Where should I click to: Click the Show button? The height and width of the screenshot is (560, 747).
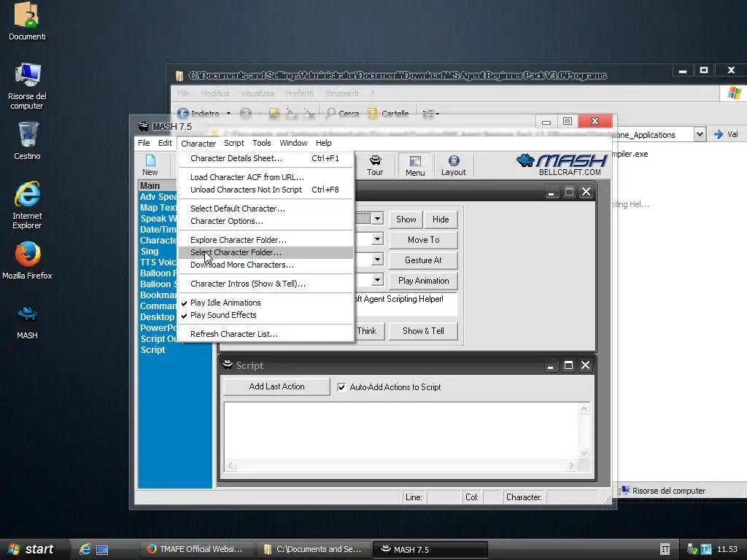tap(406, 219)
